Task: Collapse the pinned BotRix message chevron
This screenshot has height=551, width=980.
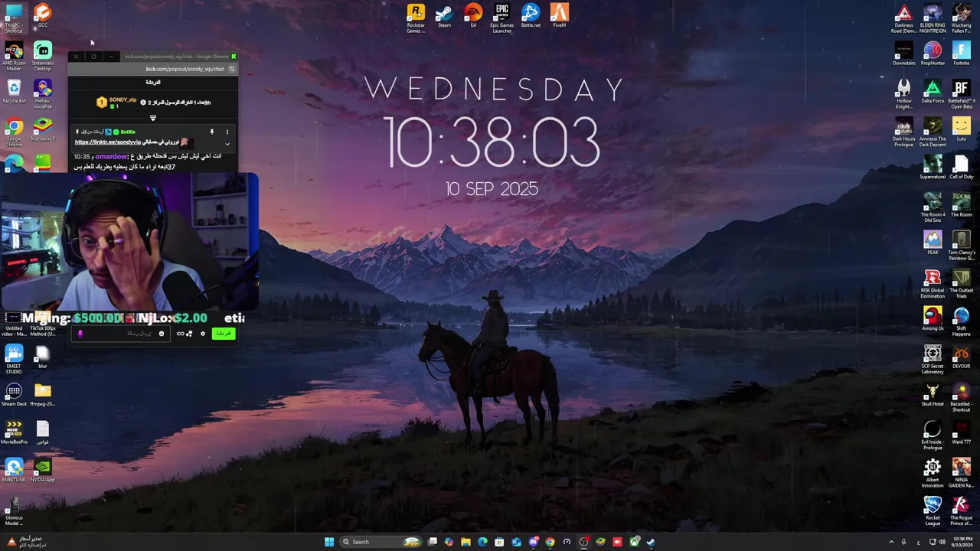Action: pyautogui.click(x=227, y=144)
